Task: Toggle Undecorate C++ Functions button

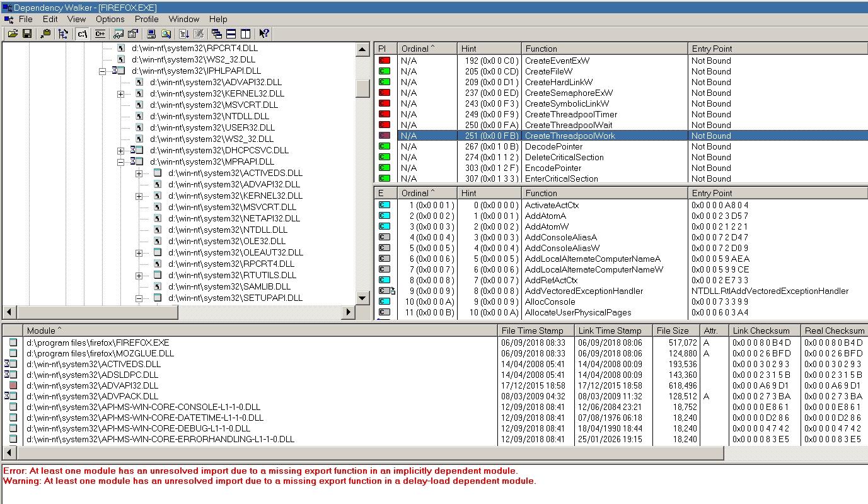Action: point(99,34)
